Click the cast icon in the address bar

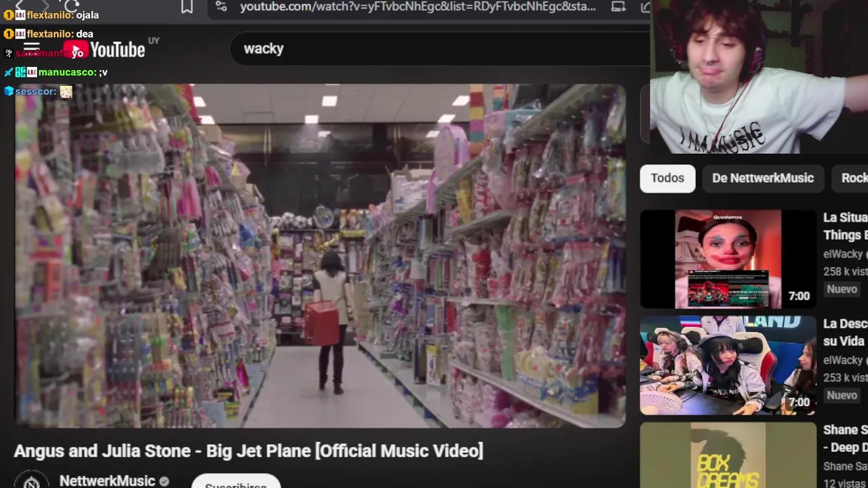(x=618, y=7)
